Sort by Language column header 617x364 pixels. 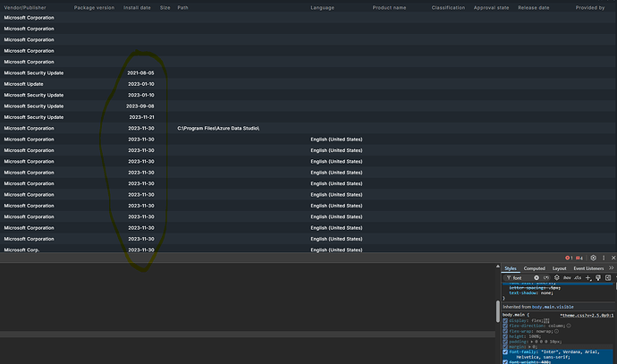click(x=322, y=7)
